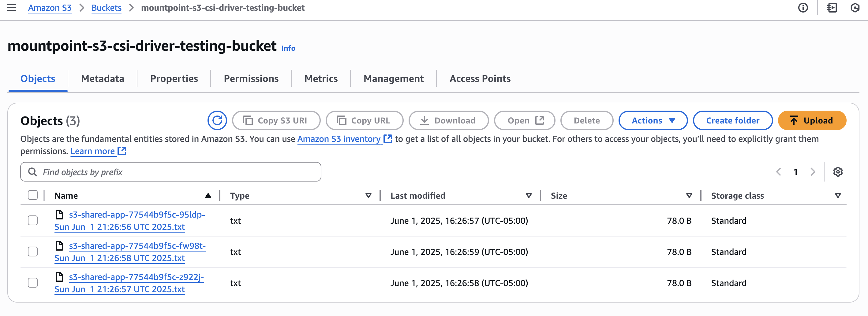Click the Download button
Screen dimensions: 868x316
click(448, 120)
